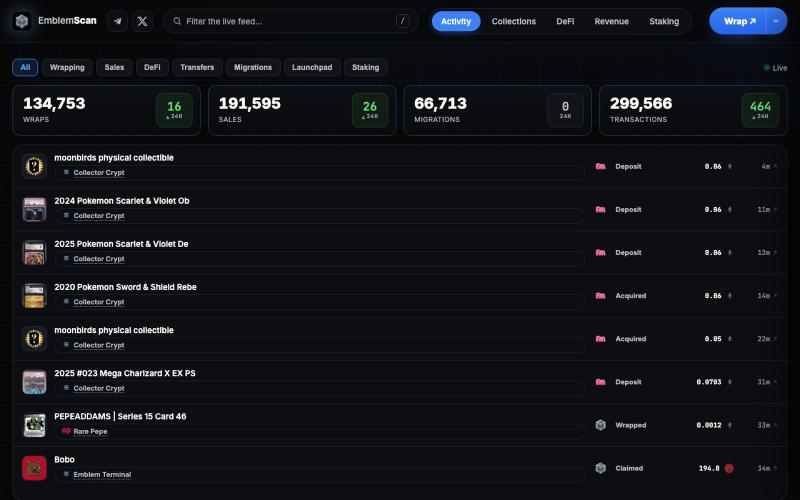Click the red token icon beside 194.8
The height and width of the screenshot is (500, 800).
pyautogui.click(x=729, y=468)
